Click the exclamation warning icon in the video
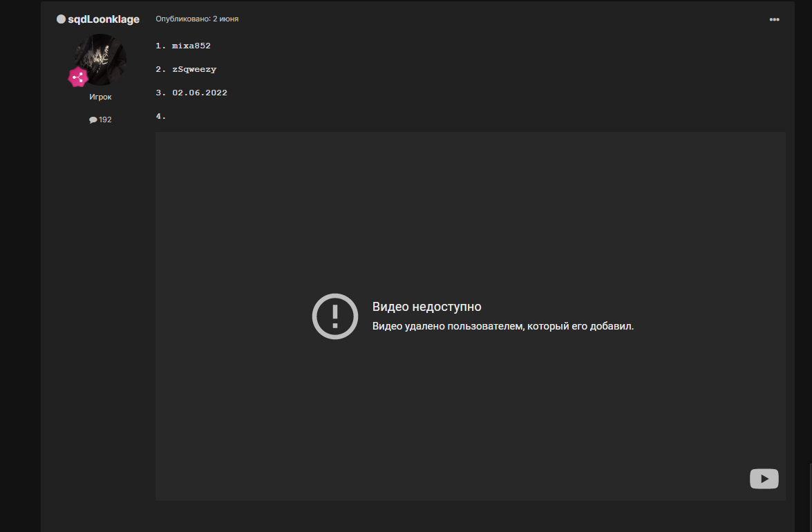The width and height of the screenshot is (812, 532). pyautogui.click(x=335, y=316)
